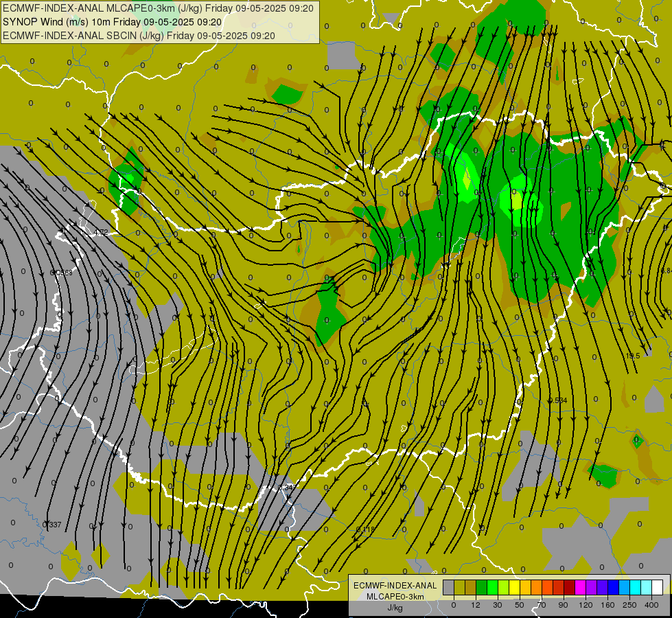Click the white swatch ending the legend
672x618 pixels.
point(658,588)
